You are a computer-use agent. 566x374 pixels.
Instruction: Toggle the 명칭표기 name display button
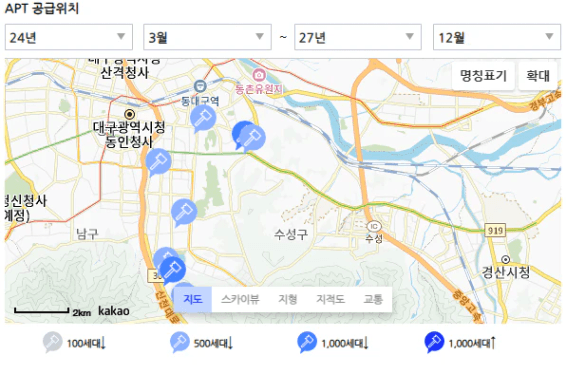pos(483,75)
